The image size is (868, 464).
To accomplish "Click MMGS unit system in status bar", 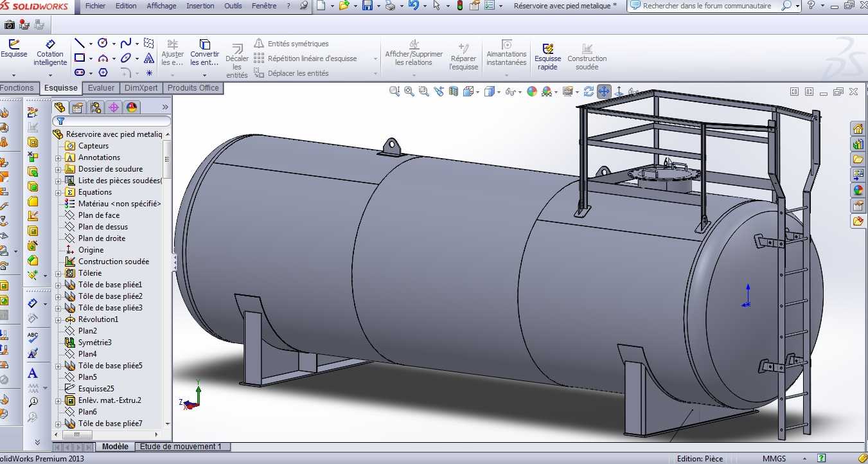I will click(774, 459).
